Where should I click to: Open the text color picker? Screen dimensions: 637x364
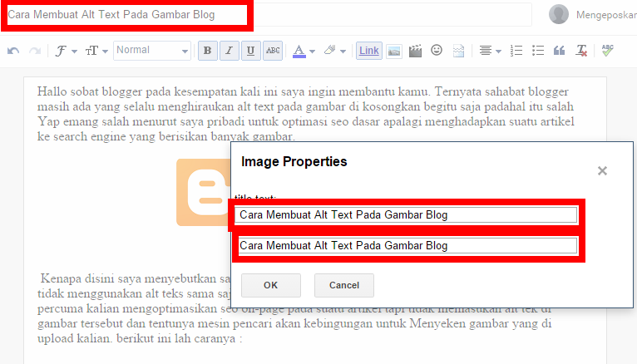pos(304,51)
